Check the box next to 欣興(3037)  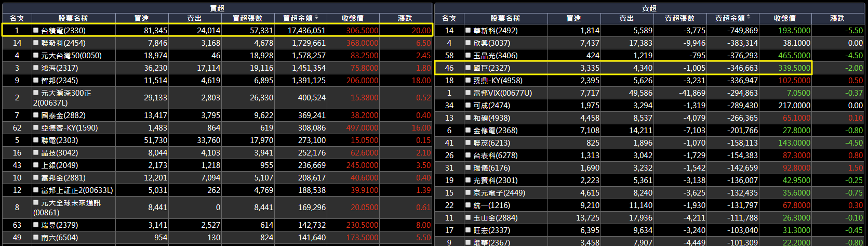point(468,43)
